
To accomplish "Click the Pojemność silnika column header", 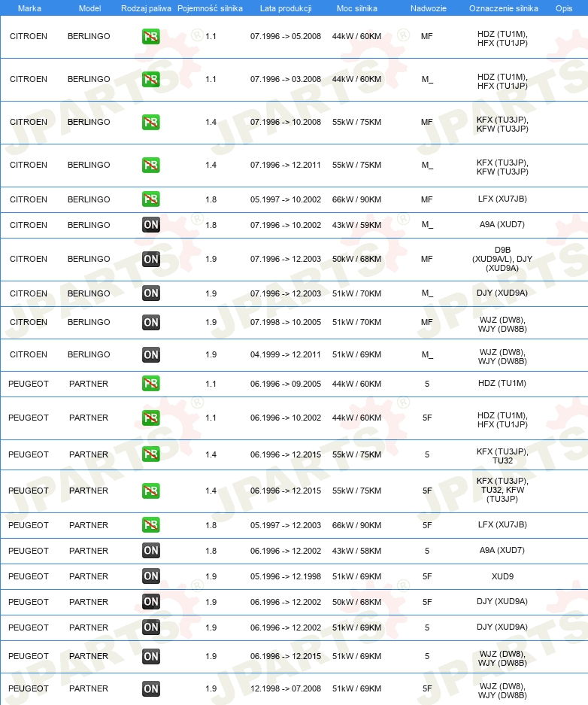I will (211, 8).
